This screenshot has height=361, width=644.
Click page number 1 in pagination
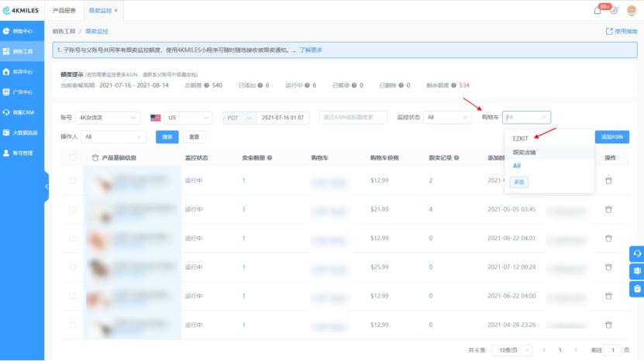tap(560, 350)
